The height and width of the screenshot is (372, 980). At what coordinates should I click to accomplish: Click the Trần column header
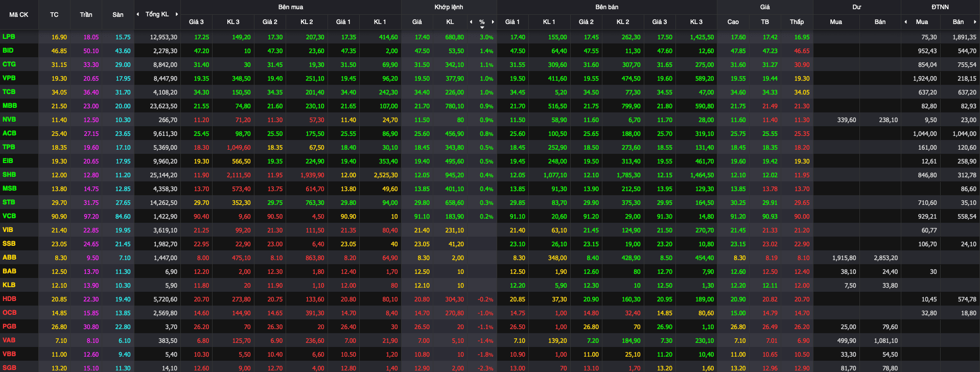pos(86,15)
